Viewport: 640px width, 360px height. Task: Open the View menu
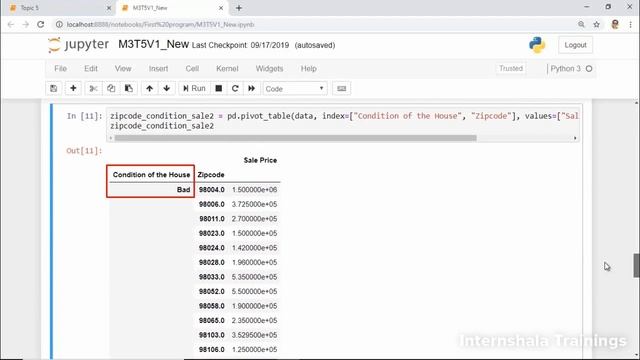pos(123,69)
